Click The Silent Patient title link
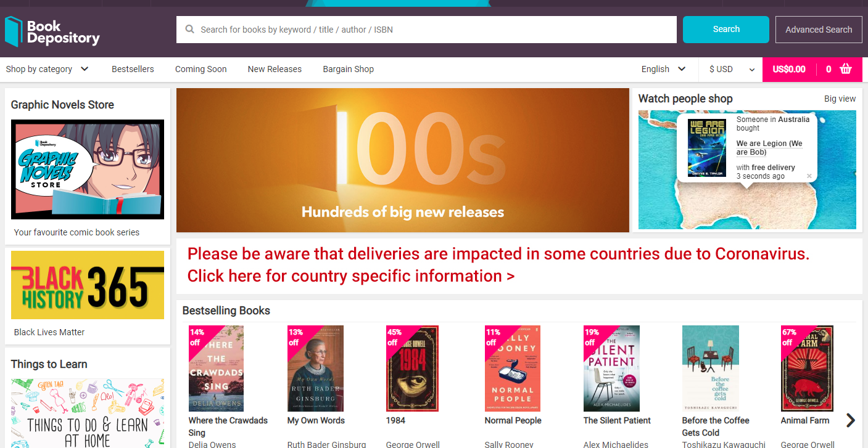Viewport: 868px width, 448px height. tap(617, 420)
